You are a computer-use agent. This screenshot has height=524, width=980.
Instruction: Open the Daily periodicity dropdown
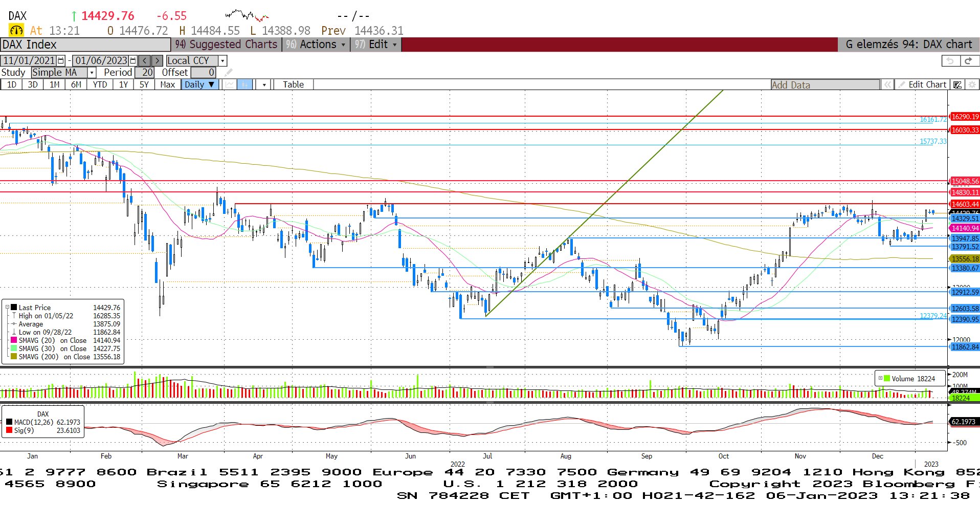200,84
